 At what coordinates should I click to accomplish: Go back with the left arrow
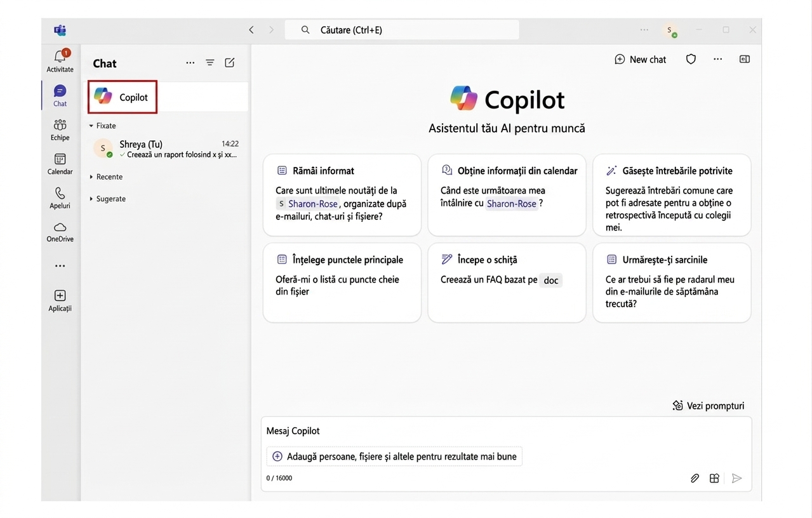click(x=251, y=30)
